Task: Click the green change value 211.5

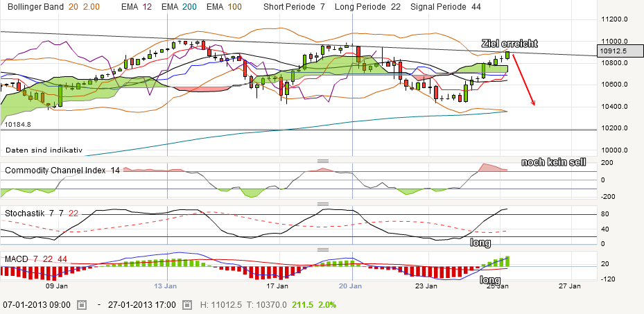Action: [302, 305]
